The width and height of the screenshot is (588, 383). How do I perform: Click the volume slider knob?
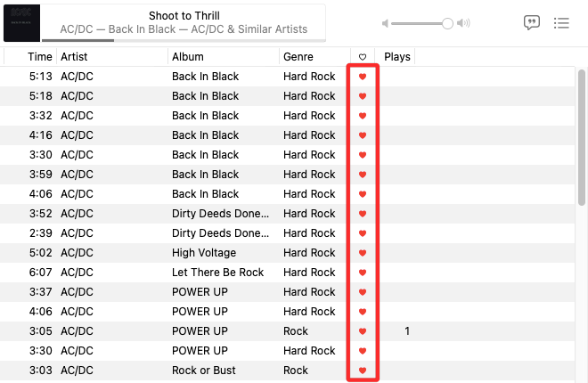pyautogui.click(x=447, y=23)
